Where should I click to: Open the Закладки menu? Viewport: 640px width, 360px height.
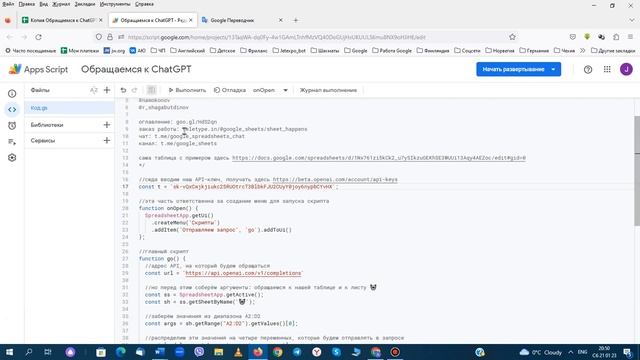tap(85, 4)
